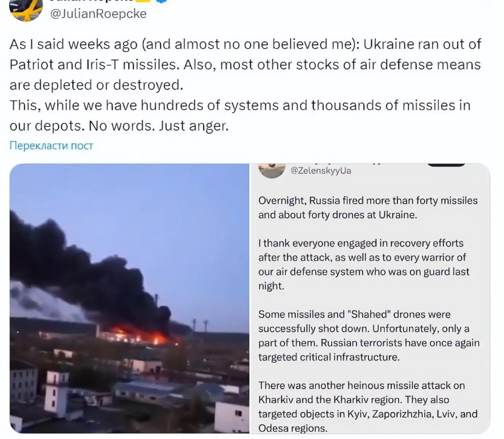This screenshot has height=439, width=504.
Task: Click the blue verified badge
Action: [162, 2]
